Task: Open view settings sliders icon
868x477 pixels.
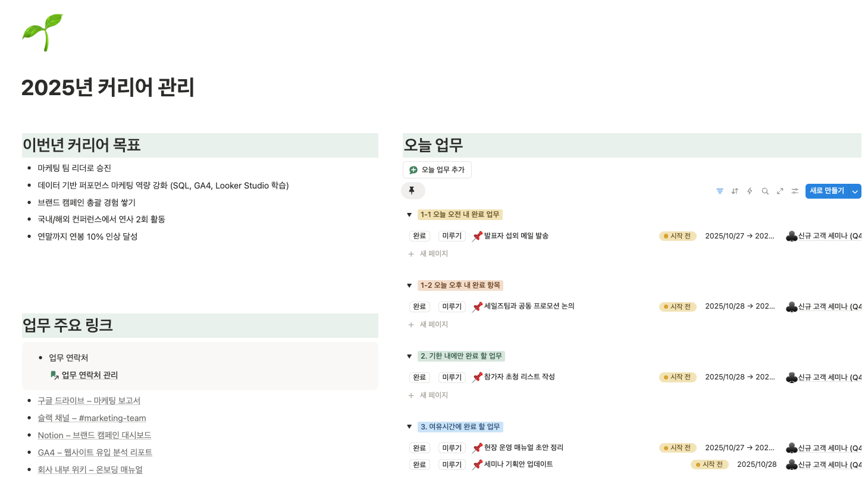Action: pos(795,191)
